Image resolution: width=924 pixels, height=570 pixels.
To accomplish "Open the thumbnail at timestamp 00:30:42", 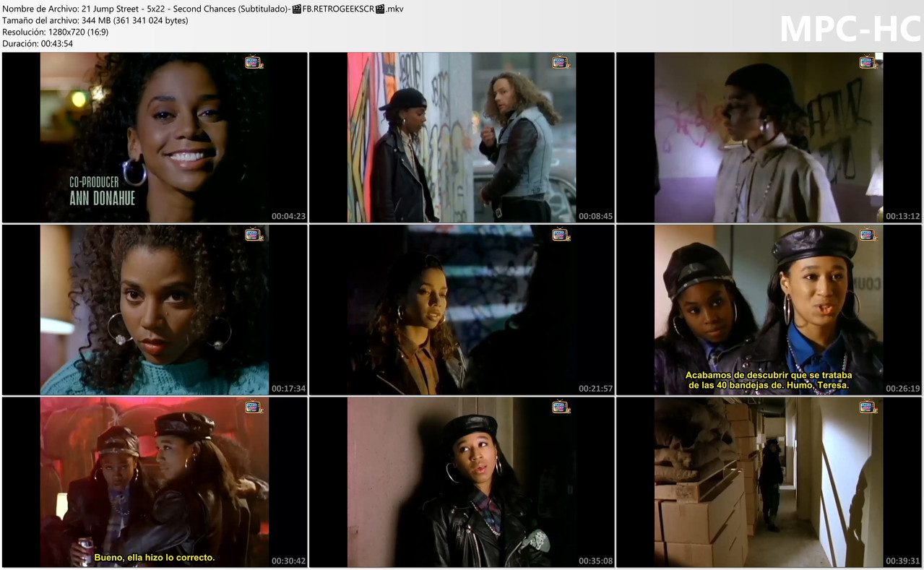I will 155,481.
